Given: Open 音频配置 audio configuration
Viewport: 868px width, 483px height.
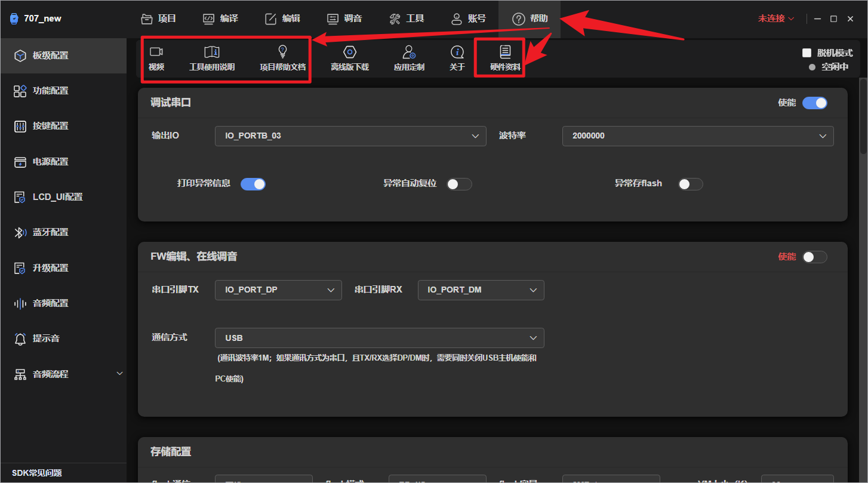Looking at the screenshot, I should (x=63, y=303).
